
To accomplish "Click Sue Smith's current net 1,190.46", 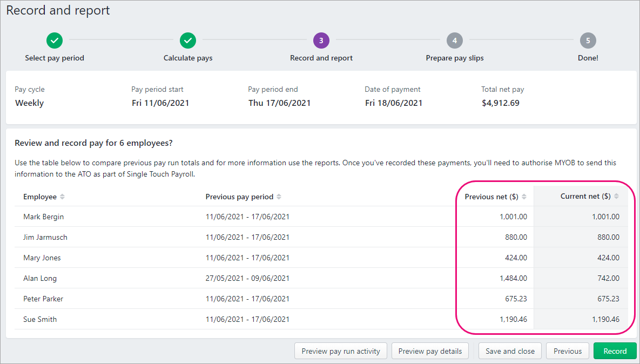I will click(605, 320).
